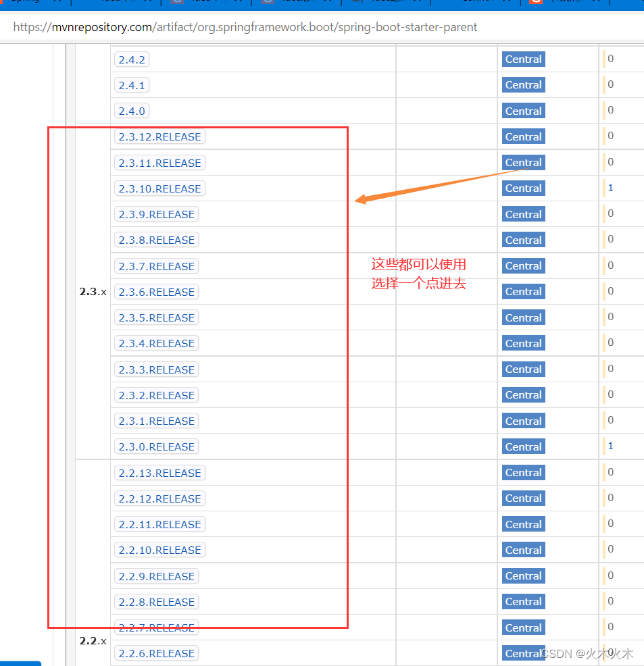Click Central badge in 2.4.2 row
644x666 pixels.
point(523,59)
